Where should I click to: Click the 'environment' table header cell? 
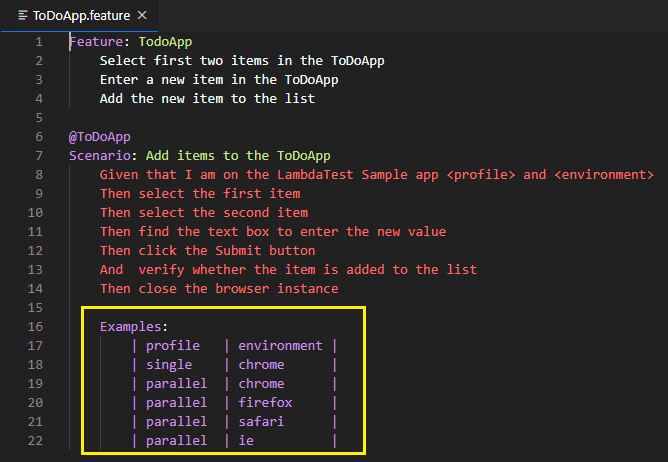280,346
